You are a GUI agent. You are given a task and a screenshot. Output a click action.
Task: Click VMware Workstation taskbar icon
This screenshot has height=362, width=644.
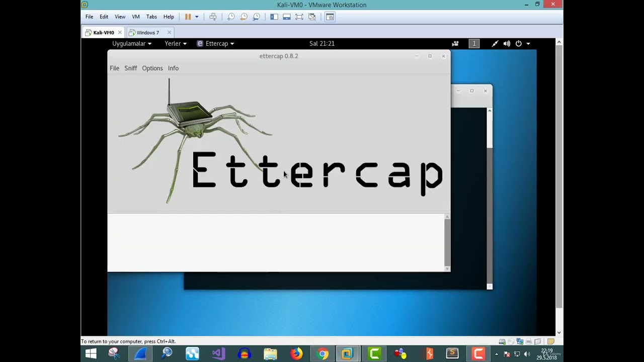348,354
